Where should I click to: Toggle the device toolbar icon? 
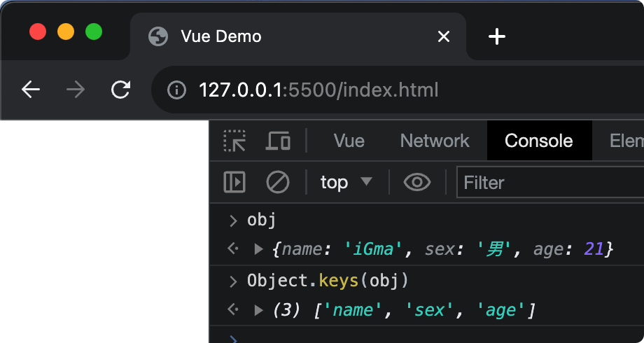click(278, 141)
